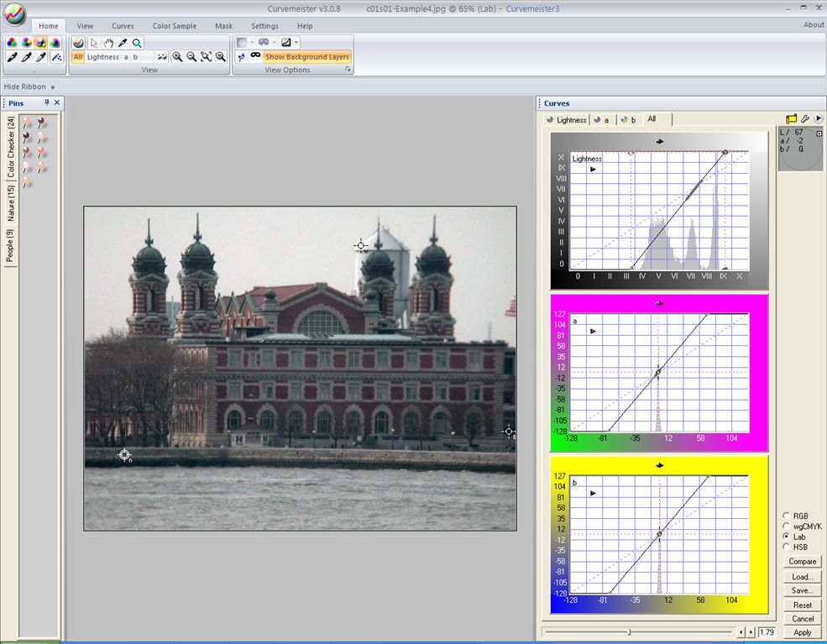Open the Settings ribbon tab
827x644 pixels.
point(264,25)
